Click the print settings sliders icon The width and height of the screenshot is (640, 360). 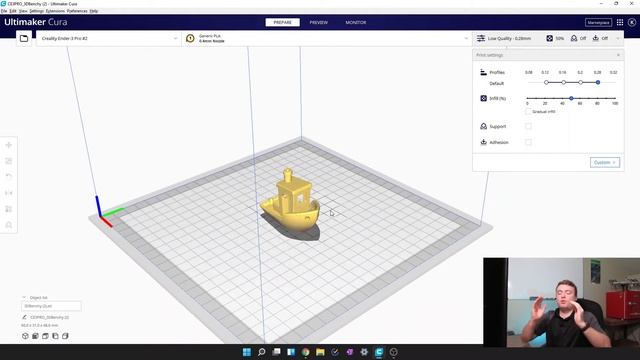tap(481, 38)
